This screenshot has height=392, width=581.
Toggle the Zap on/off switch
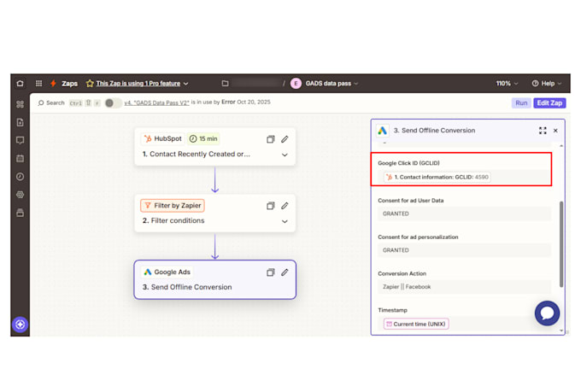pos(113,103)
